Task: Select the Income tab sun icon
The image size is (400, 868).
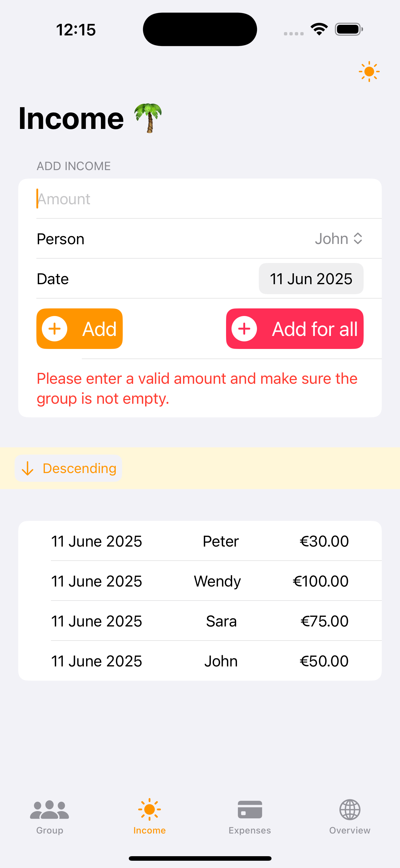Action: 149,809
